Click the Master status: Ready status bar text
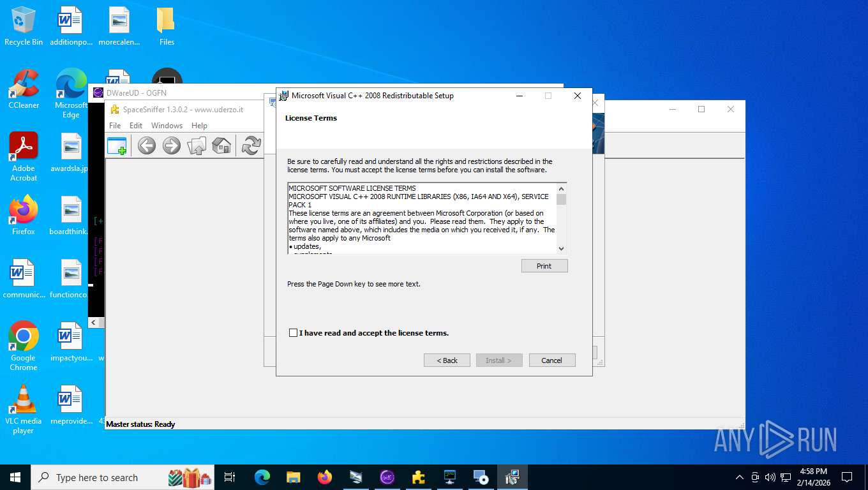 click(140, 424)
